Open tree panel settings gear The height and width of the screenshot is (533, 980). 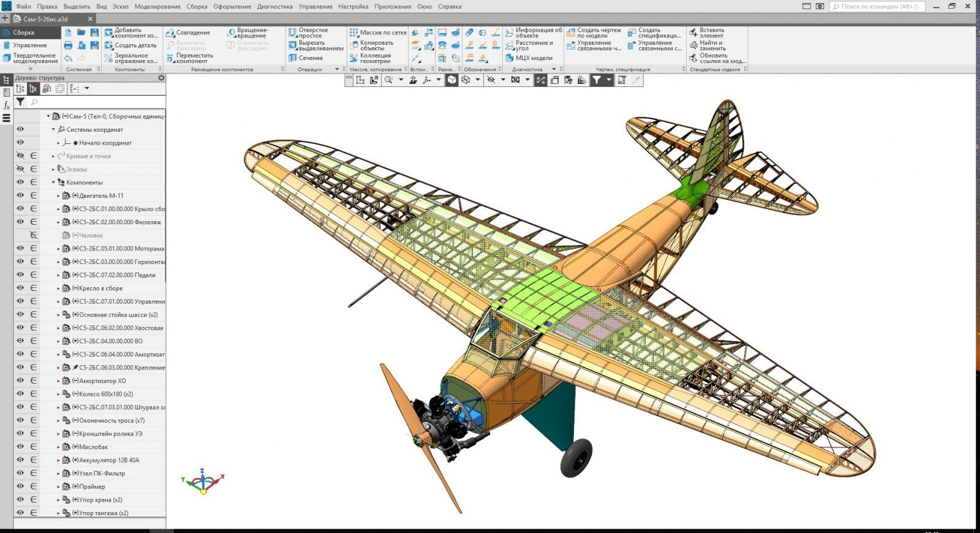(x=161, y=78)
